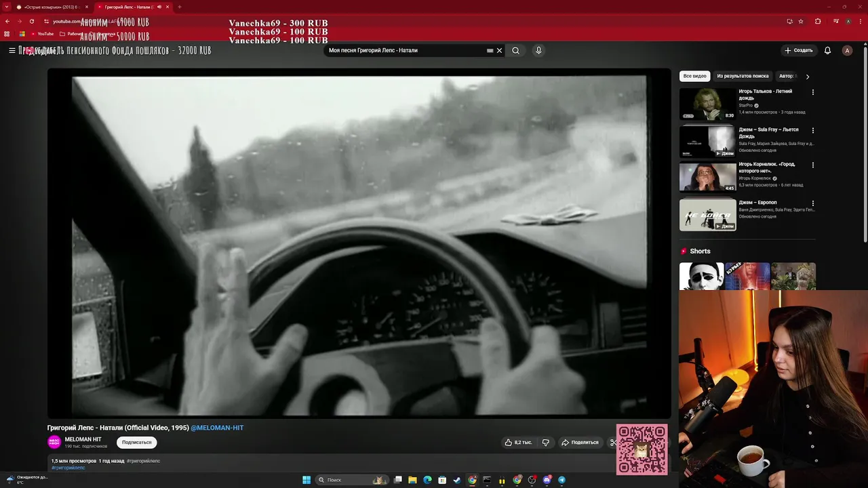Screen dimensions: 868x488
Task: Open Игорь Корнелюк Город которого нет thumbnail
Action: tap(707, 177)
